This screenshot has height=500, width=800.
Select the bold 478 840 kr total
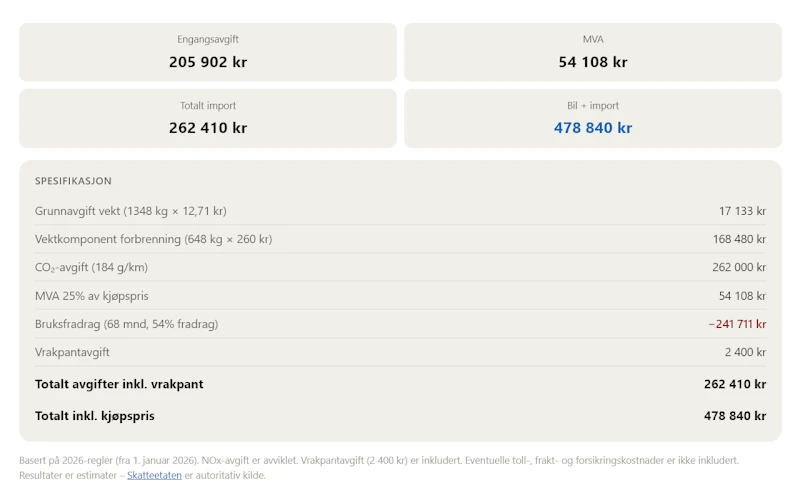click(x=735, y=416)
